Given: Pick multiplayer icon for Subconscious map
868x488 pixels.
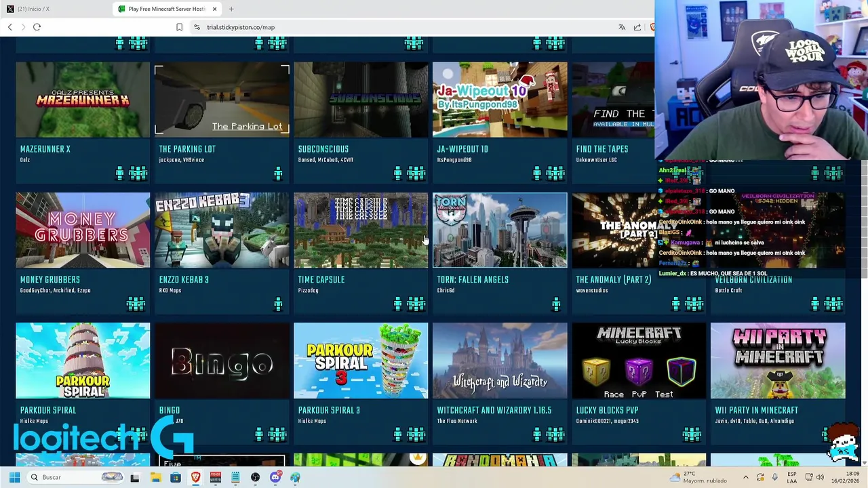Looking at the screenshot, I should [x=416, y=174].
